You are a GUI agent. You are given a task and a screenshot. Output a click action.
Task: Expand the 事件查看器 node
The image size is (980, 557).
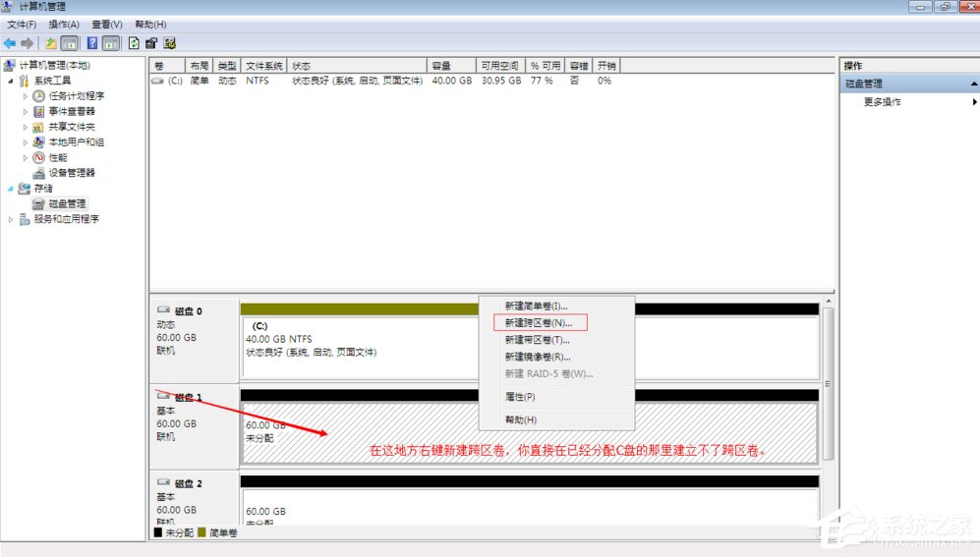[x=25, y=112]
